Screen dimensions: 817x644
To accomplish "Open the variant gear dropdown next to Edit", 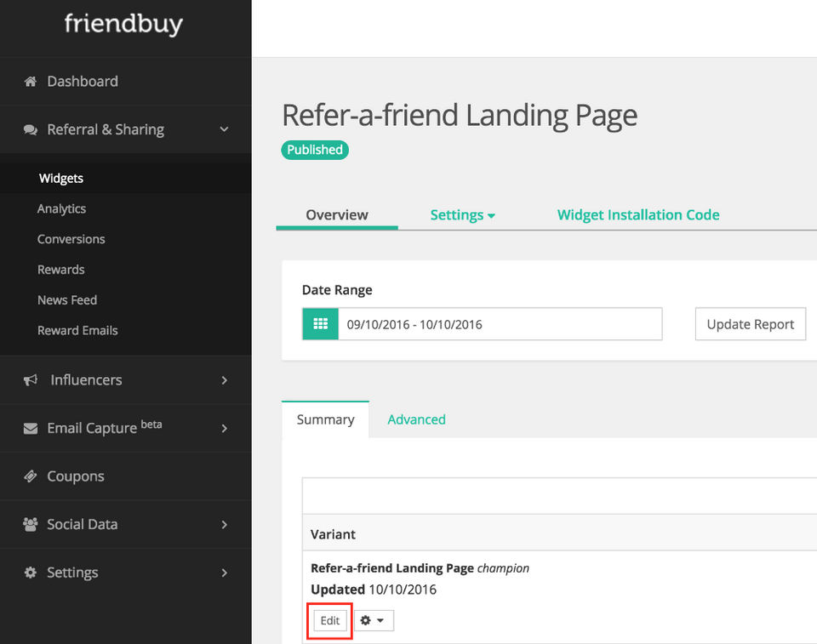I will (373, 621).
